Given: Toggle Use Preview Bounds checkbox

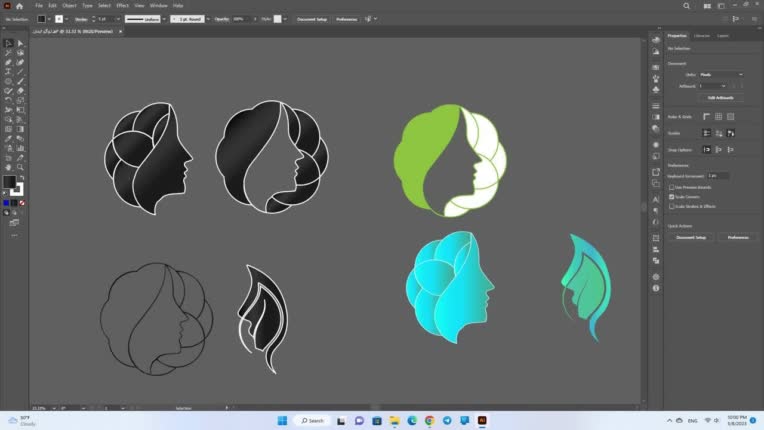Looking at the screenshot, I should (x=671, y=187).
